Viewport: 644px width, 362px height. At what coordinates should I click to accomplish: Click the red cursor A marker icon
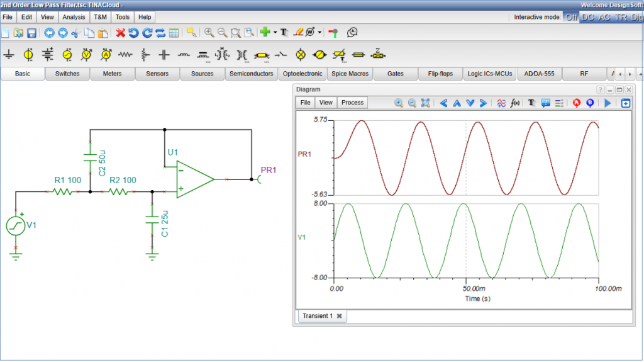tap(577, 103)
